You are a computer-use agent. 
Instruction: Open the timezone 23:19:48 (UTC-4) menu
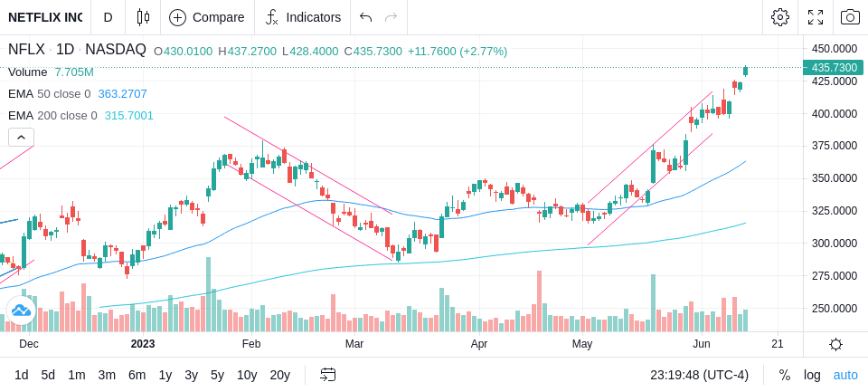(x=699, y=375)
